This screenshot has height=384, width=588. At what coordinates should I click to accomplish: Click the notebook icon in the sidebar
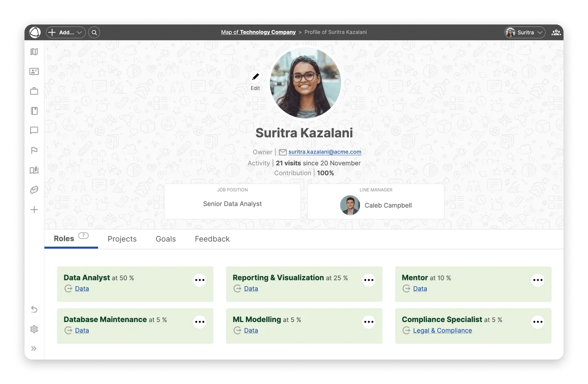(x=34, y=111)
